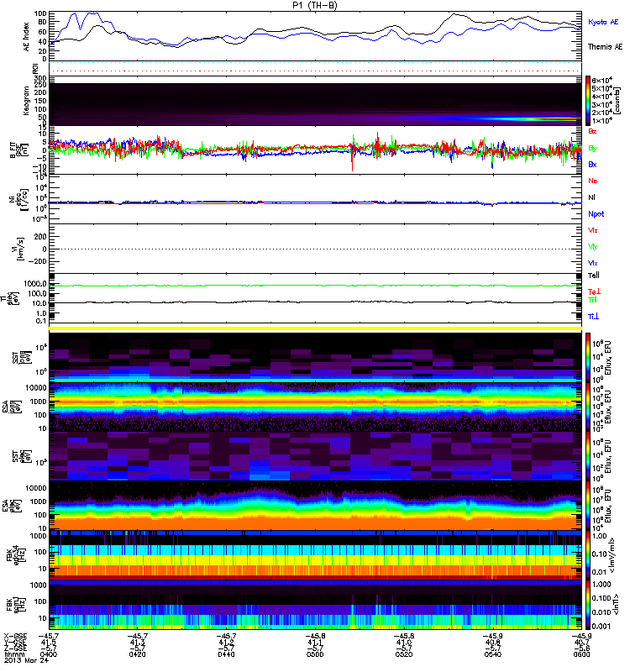Select the red Ne density legend label
Viewport: 630px width, 672px height.
pyautogui.click(x=593, y=181)
